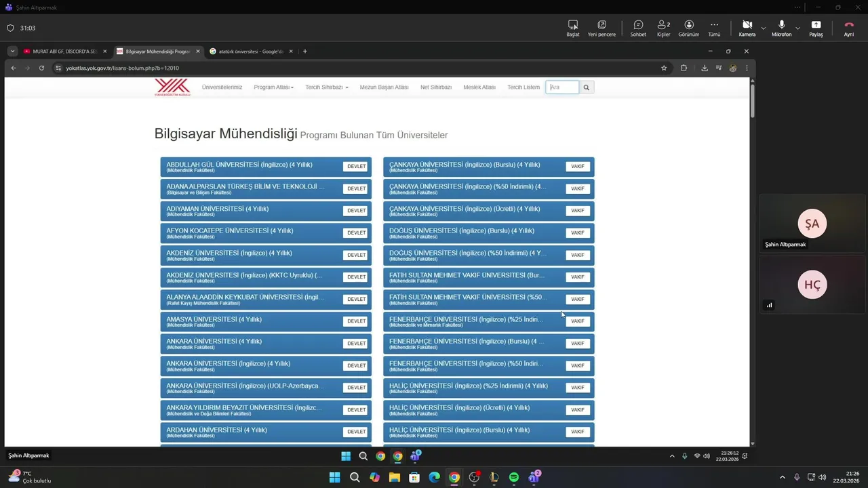Viewport: 868px width, 488px height.
Task: Open the Chrome downloads icon
Action: (x=705, y=68)
